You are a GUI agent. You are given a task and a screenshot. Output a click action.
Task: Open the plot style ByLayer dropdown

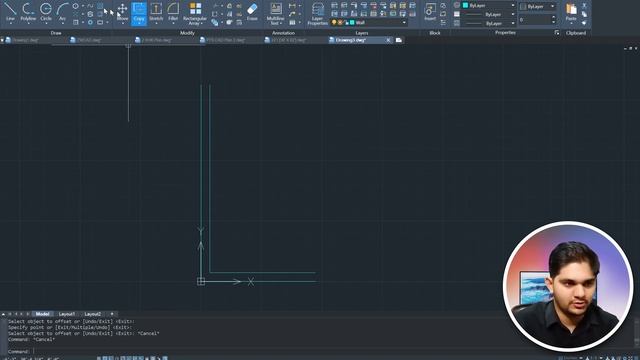point(552,7)
